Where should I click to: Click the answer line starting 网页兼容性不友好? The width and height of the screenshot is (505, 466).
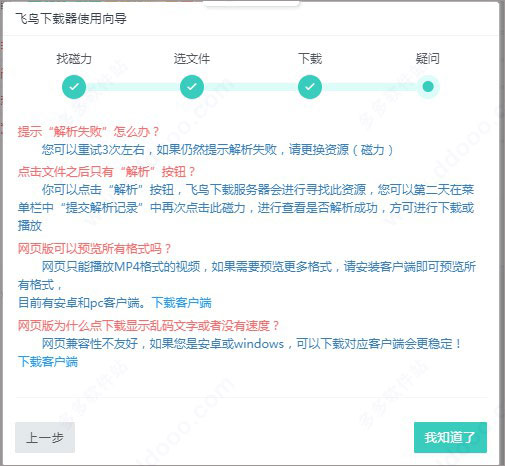(252, 344)
